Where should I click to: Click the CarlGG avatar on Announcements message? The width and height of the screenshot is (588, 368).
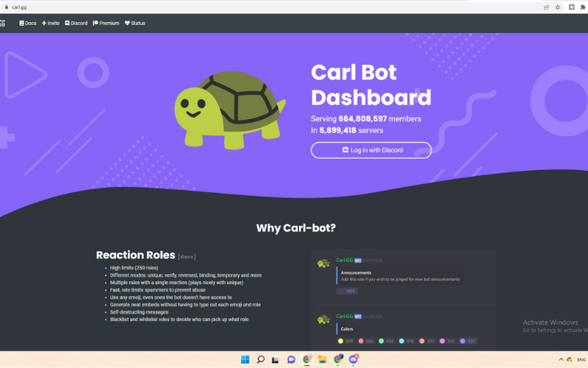[x=323, y=263]
